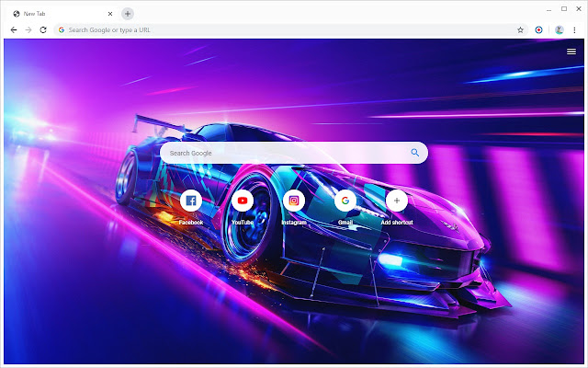The image size is (588, 368).
Task: Select the New Tab tab
Action: click(x=62, y=14)
